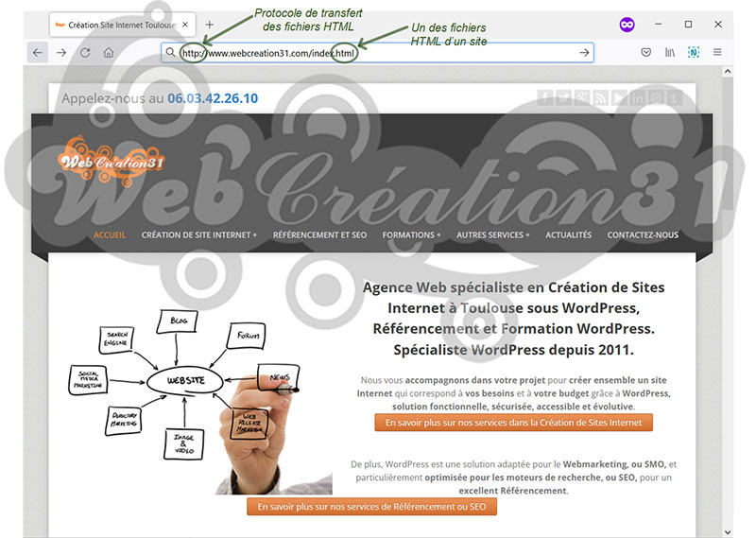Click the phone number 06.03.42.26.10
Viewport: 756px width, 538px height.
click(x=213, y=98)
